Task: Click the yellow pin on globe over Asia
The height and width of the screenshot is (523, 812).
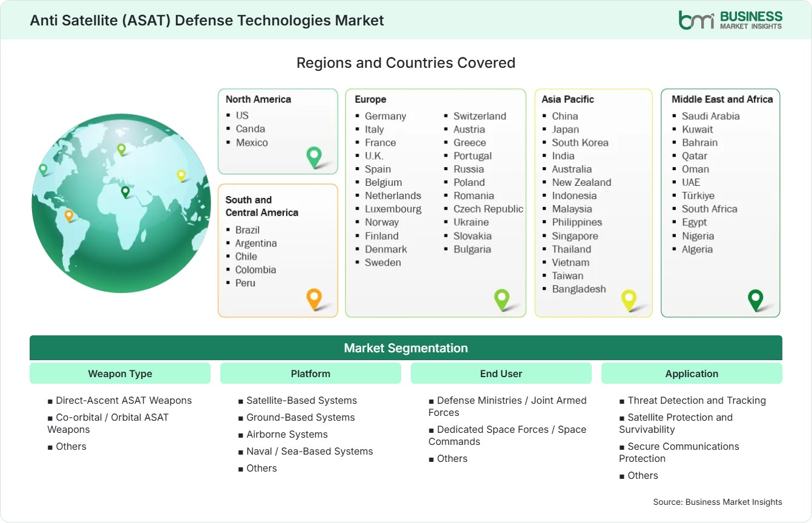Action: coord(181,176)
